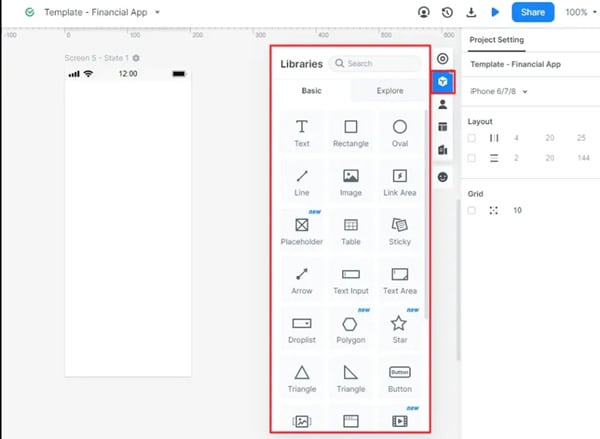The width and height of the screenshot is (600, 439).
Task: Focus the Libraries search field
Action: [375, 63]
